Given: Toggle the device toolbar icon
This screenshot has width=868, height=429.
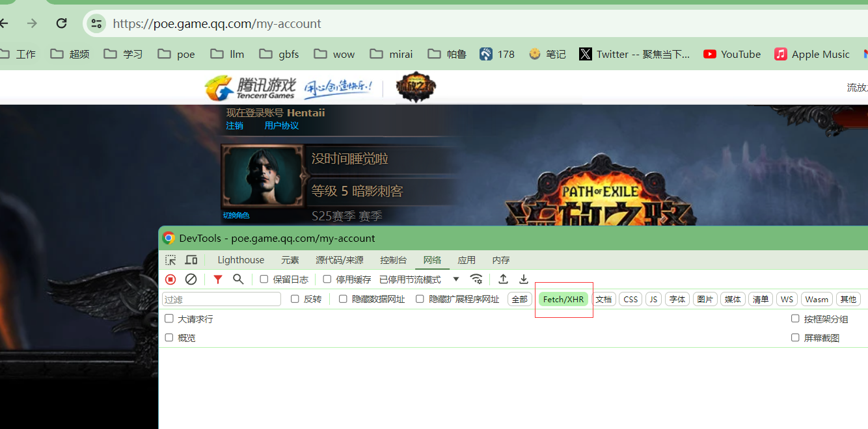Looking at the screenshot, I should point(191,260).
